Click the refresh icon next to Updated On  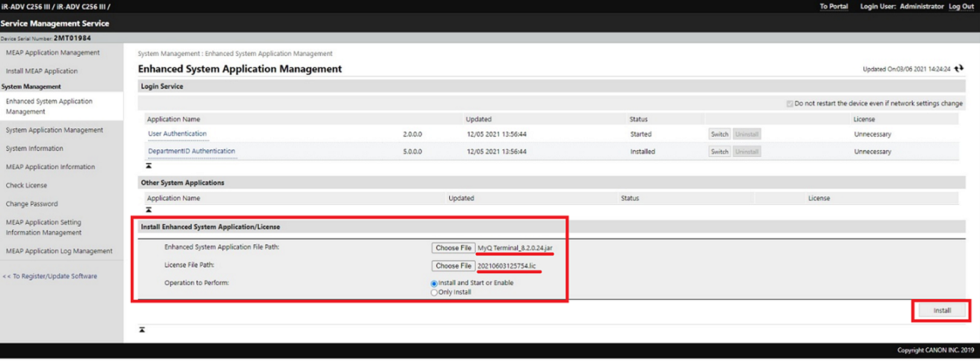[959, 69]
